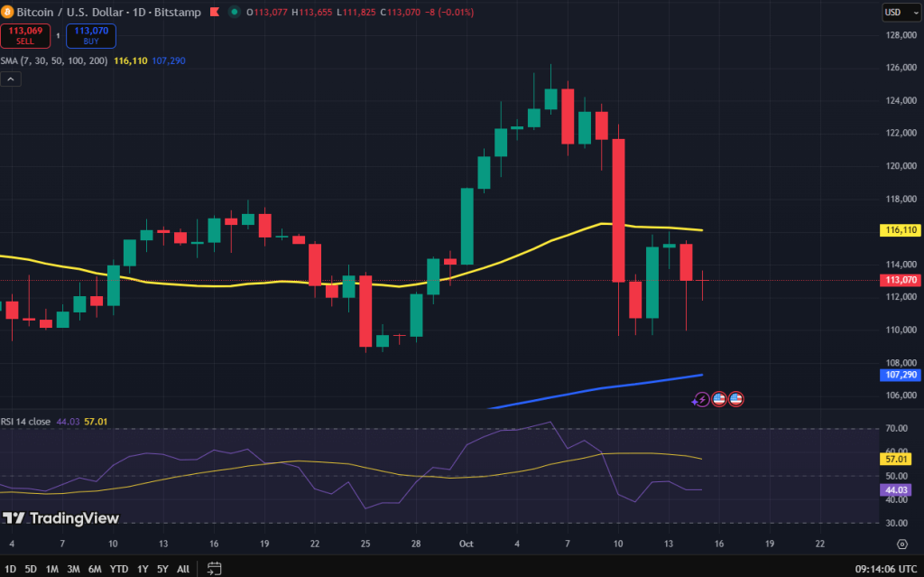Select the 1M timeframe tab
The height and width of the screenshot is (577, 924).
point(51,570)
